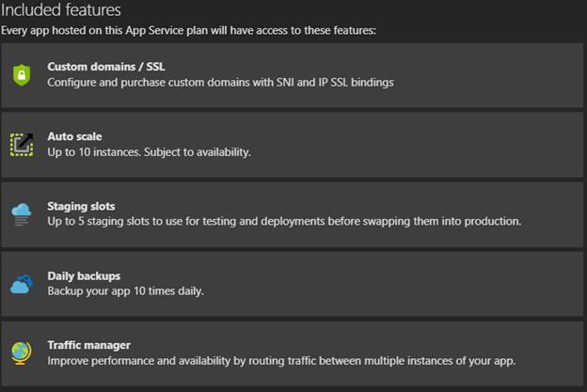Click the Staging slots cloud icon
The height and width of the screenshot is (392, 587).
(x=22, y=213)
